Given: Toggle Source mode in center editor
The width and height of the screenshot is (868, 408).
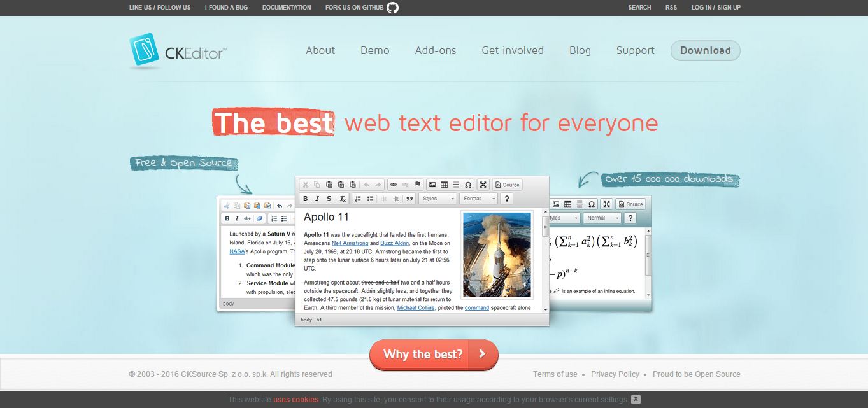Looking at the screenshot, I should click(x=507, y=185).
